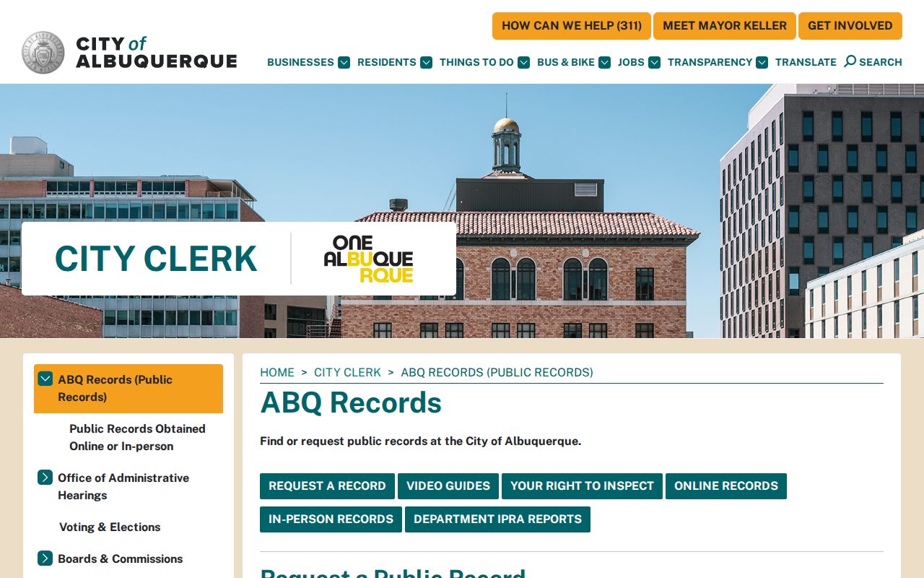Expand the Boards & Commissions sidebar section

(45, 558)
